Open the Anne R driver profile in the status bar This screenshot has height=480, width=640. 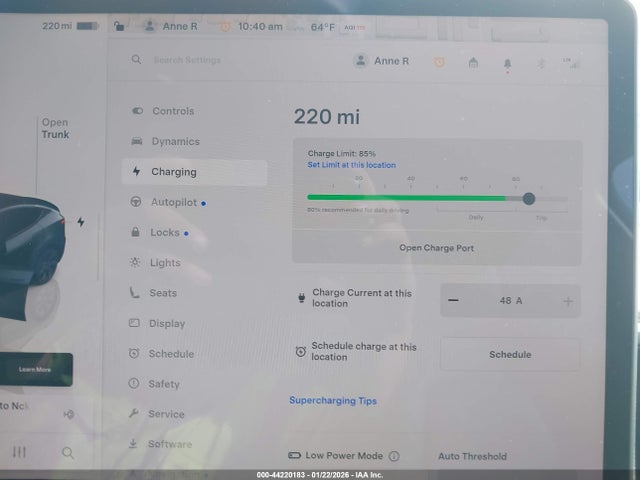(x=171, y=26)
